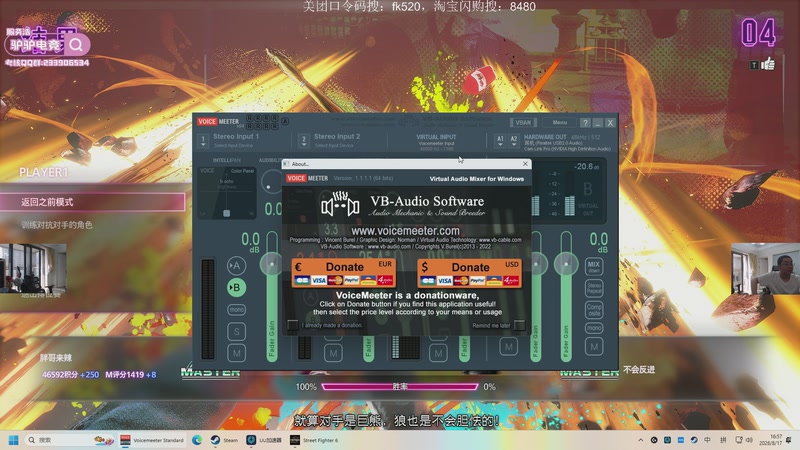
Task: Open the A1 hardware output selector
Action: tap(500, 141)
